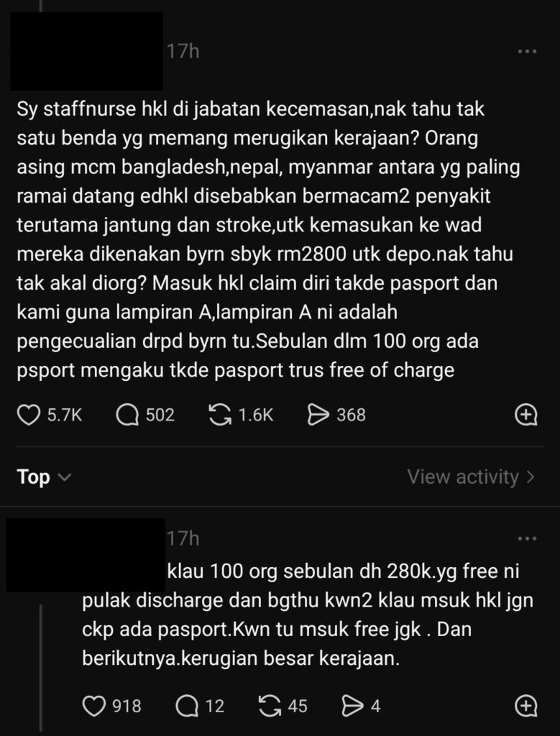Like the main staffnurse post
This screenshot has height=736, width=560.
[x=29, y=415]
